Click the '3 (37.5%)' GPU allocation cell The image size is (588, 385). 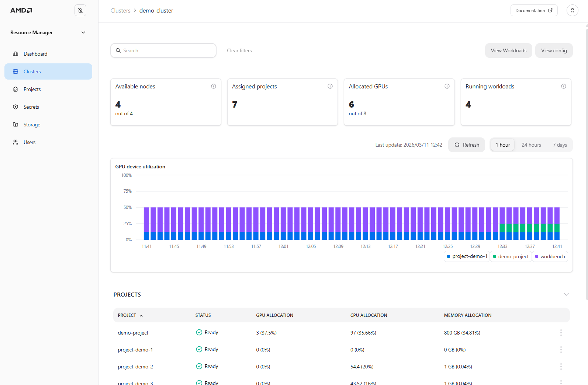pos(266,333)
